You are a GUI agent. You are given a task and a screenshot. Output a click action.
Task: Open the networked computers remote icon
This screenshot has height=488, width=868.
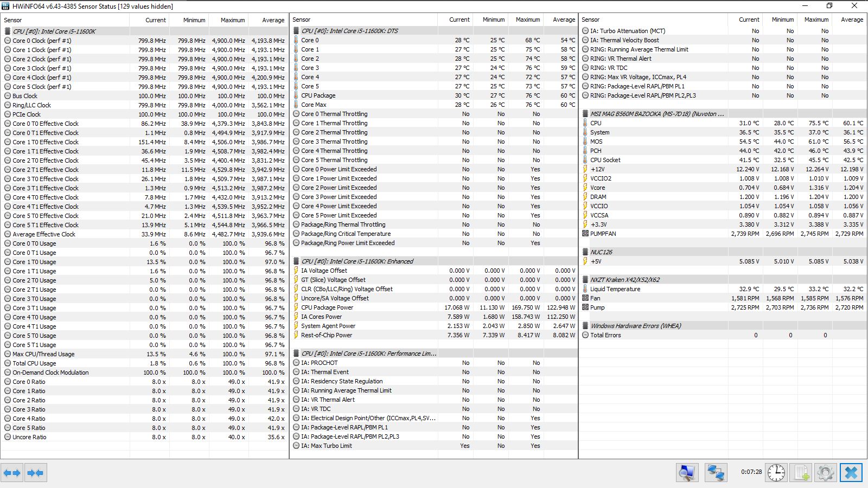[x=716, y=473]
